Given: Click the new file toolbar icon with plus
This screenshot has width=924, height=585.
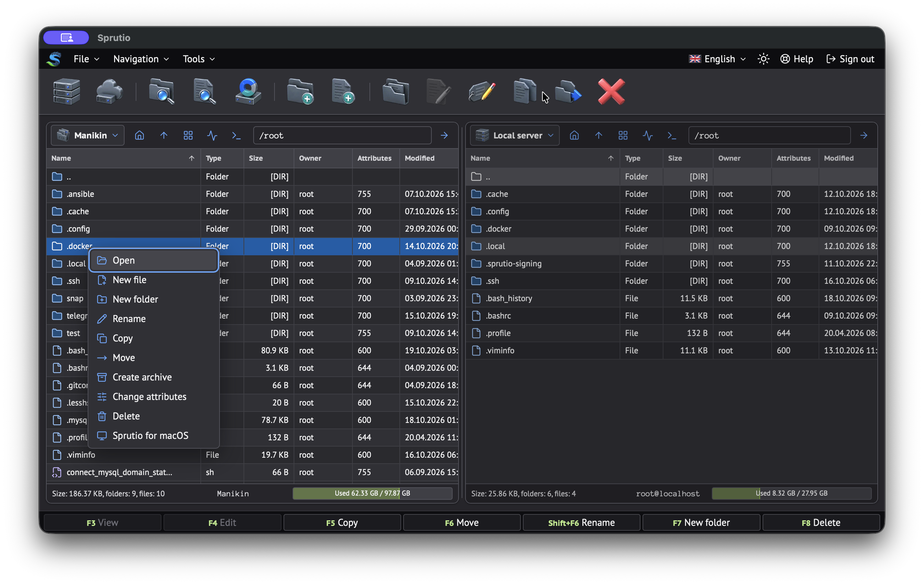Looking at the screenshot, I should (x=343, y=92).
